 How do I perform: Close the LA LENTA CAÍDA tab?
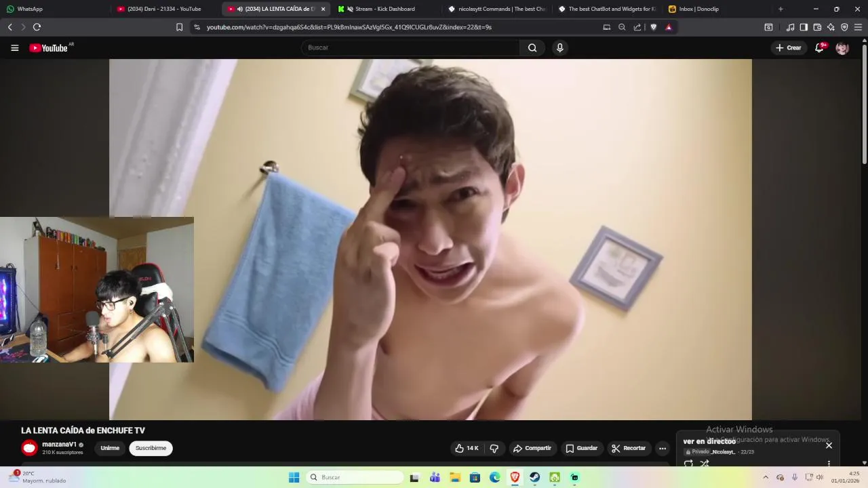(323, 9)
